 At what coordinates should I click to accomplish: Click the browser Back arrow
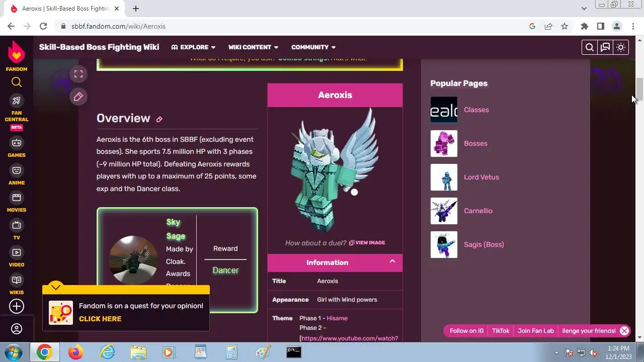click(11, 26)
